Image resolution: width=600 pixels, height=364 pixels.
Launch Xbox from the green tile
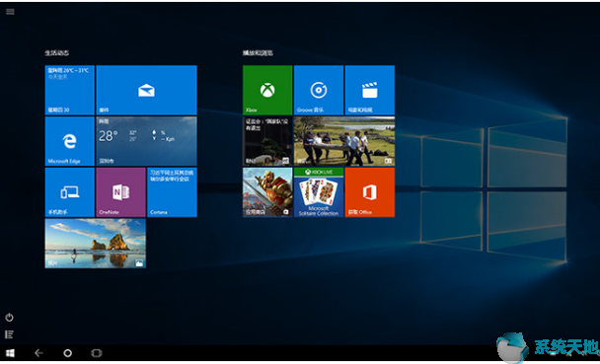pos(267,90)
